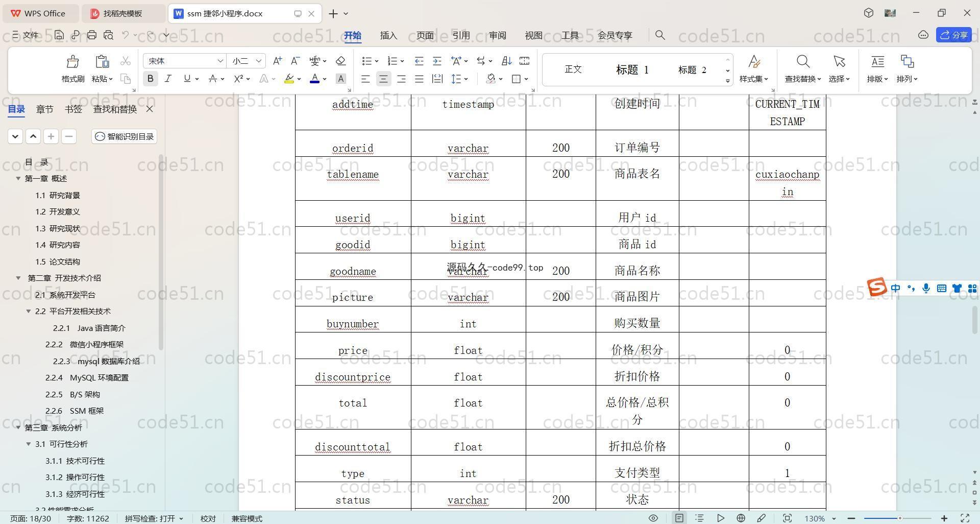This screenshot has width=980, height=524.
Task: Click the Styles (样式集) icon
Action: (x=754, y=62)
